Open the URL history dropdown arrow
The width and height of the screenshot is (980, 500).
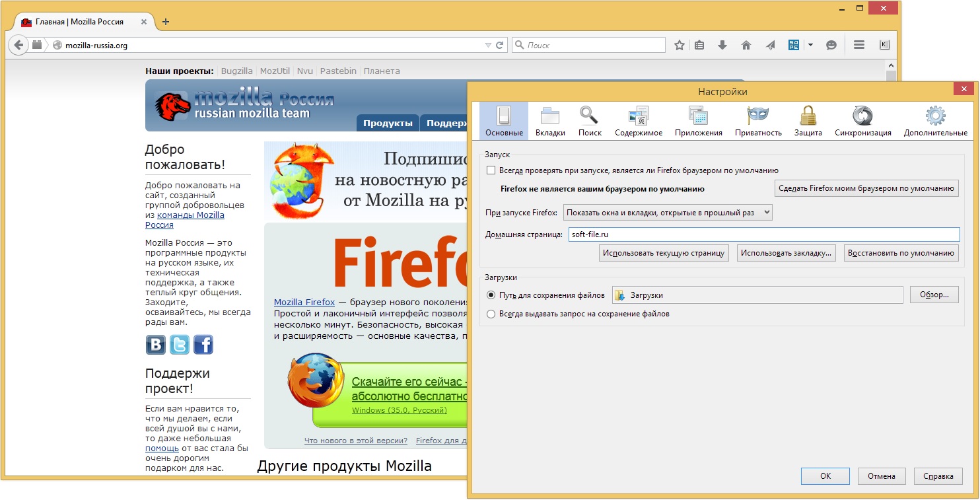[488, 46]
